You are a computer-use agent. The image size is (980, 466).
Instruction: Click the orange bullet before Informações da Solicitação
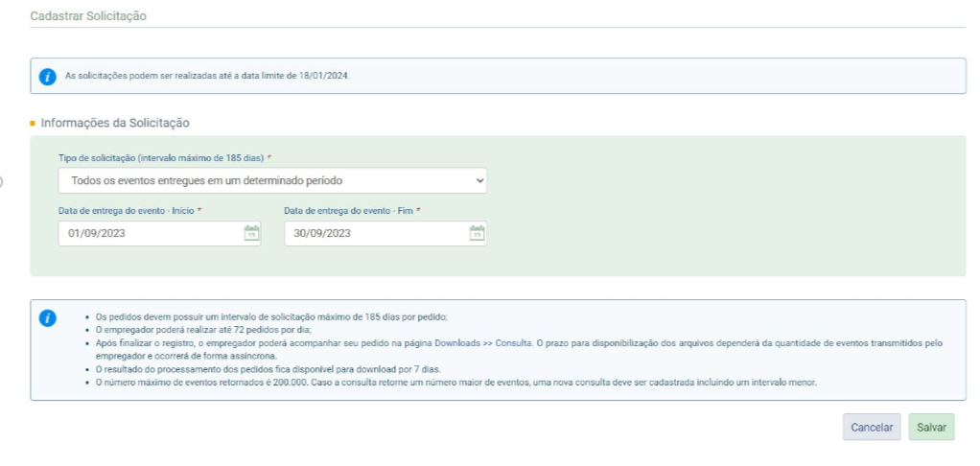[33, 124]
